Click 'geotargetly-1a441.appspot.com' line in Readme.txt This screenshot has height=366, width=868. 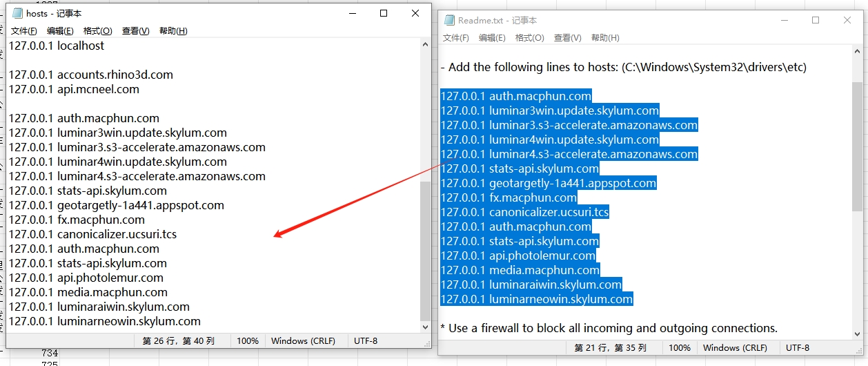(x=549, y=183)
